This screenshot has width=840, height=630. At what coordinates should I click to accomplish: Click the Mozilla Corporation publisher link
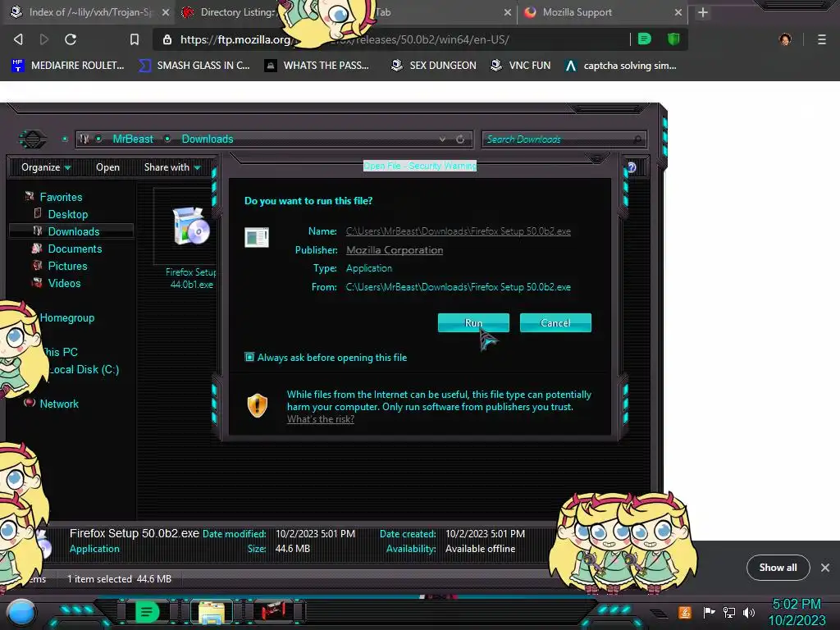(395, 249)
